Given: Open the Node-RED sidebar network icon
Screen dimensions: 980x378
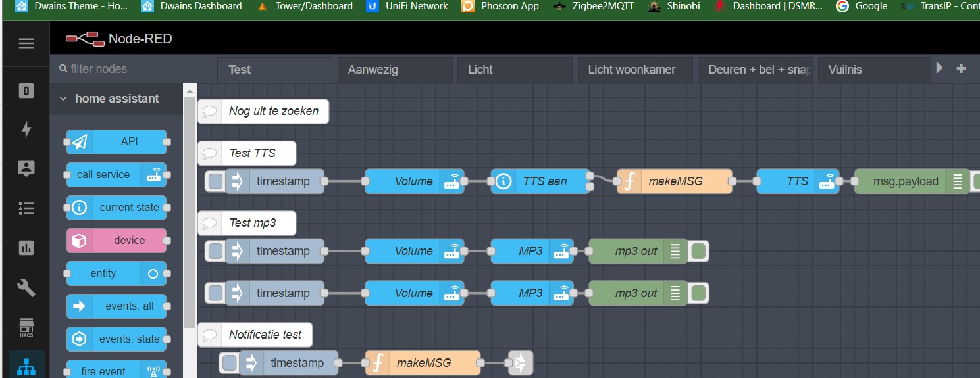Looking at the screenshot, I should [26, 366].
